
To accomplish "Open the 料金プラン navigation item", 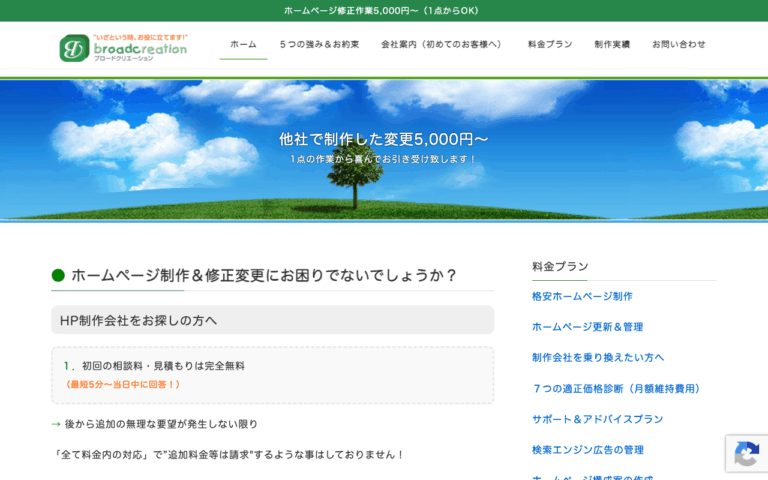I will [550, 44].
